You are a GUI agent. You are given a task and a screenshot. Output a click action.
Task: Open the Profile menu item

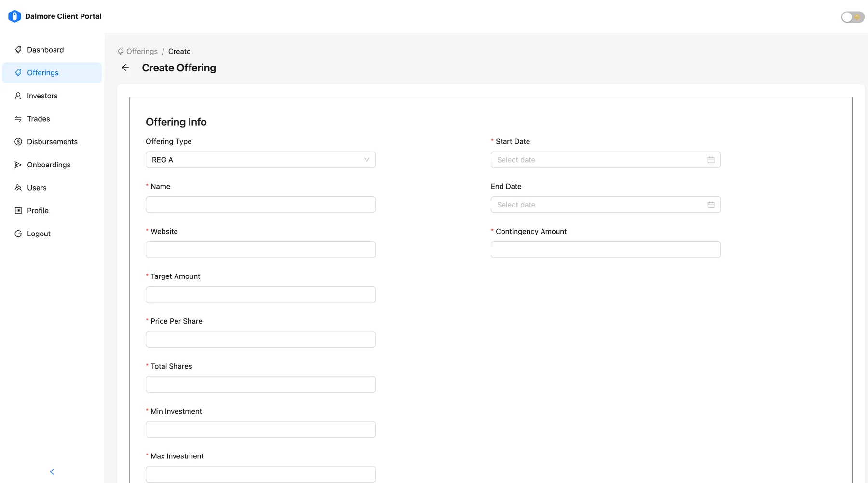52,211
